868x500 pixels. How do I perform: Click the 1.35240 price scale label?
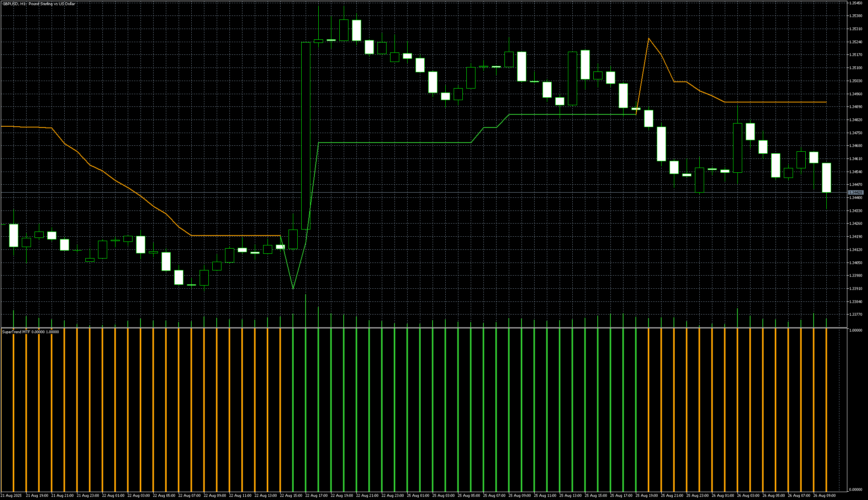855,42
